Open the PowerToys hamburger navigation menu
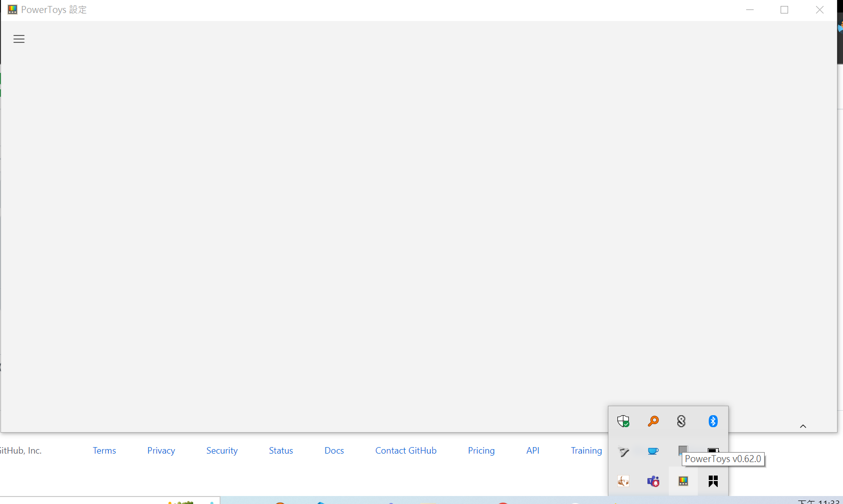Viewport: 843px width, 504px height. click(19, 39)
